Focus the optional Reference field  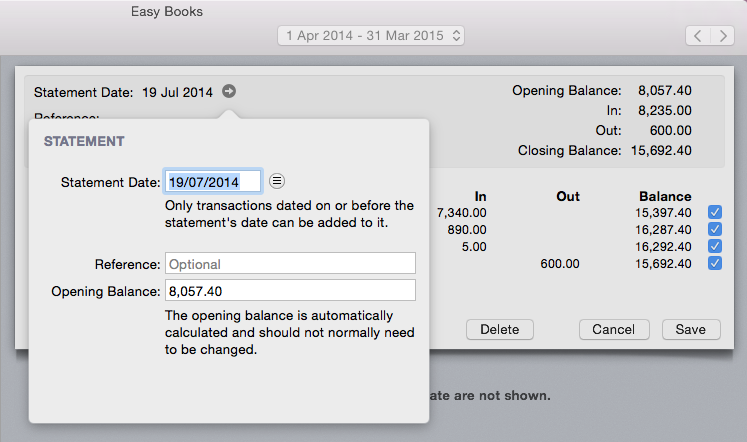click(290, 264)
